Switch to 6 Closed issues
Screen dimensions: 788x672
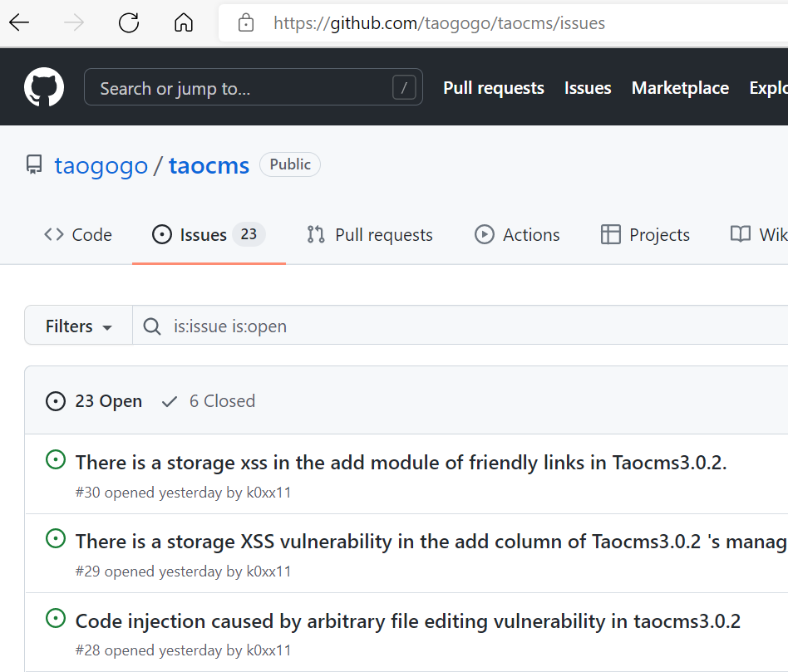coord(209,401)
